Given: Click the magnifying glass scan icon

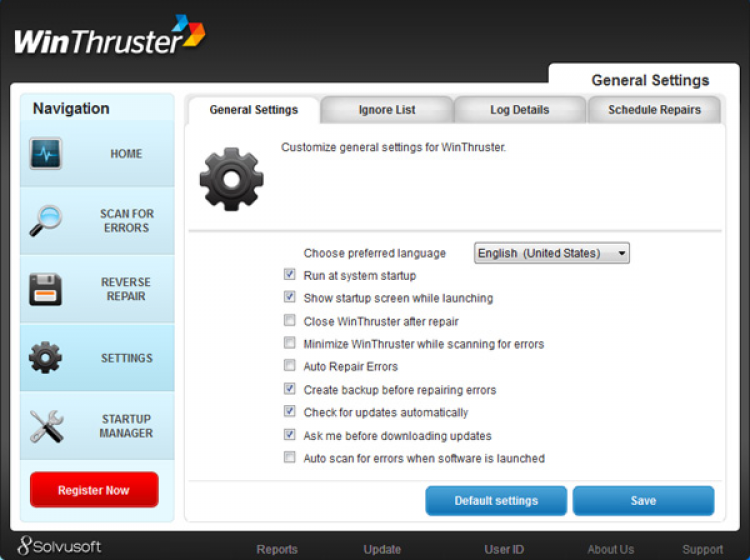Looking at the screenshot, I should (45, 220).
